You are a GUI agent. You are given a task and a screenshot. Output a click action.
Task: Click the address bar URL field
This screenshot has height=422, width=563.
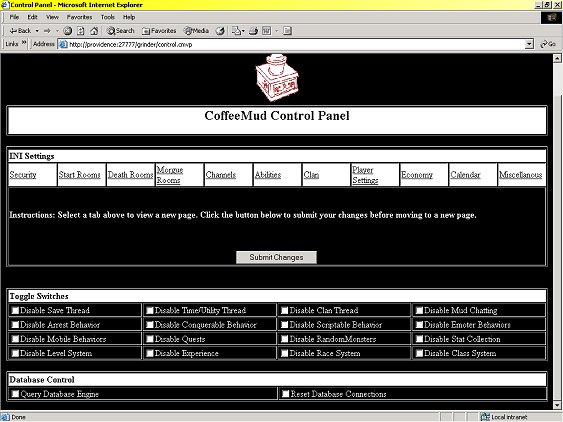pyautogui.click(x=296, y=45)
